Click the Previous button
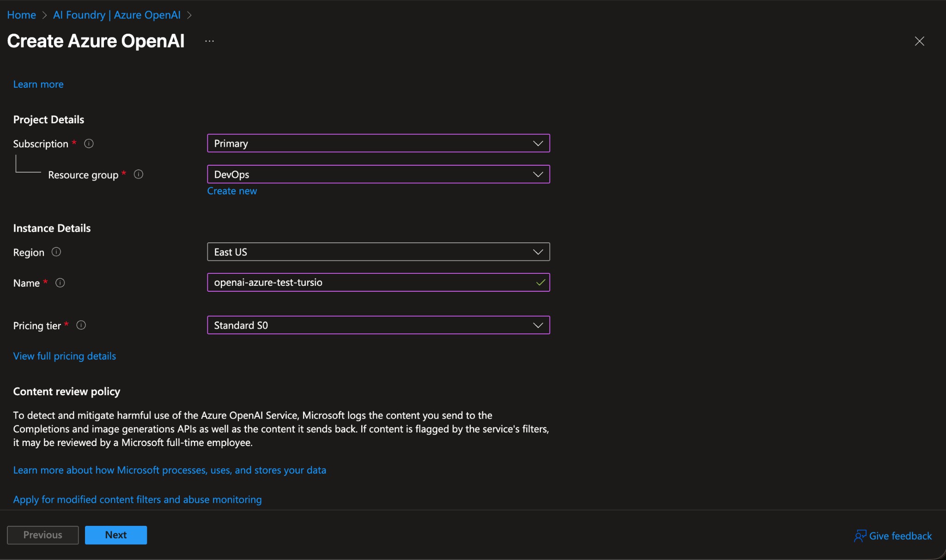 click(x=42, y=535)
